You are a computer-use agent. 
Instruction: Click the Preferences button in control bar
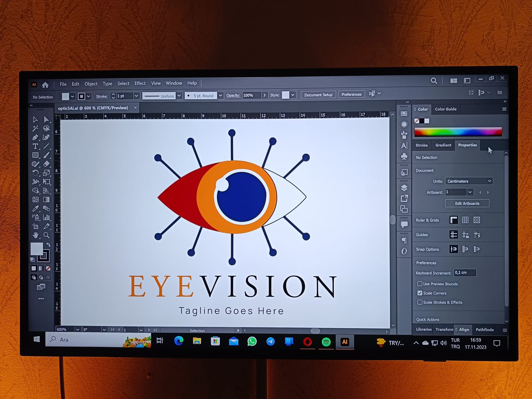(x=351, y=94)
